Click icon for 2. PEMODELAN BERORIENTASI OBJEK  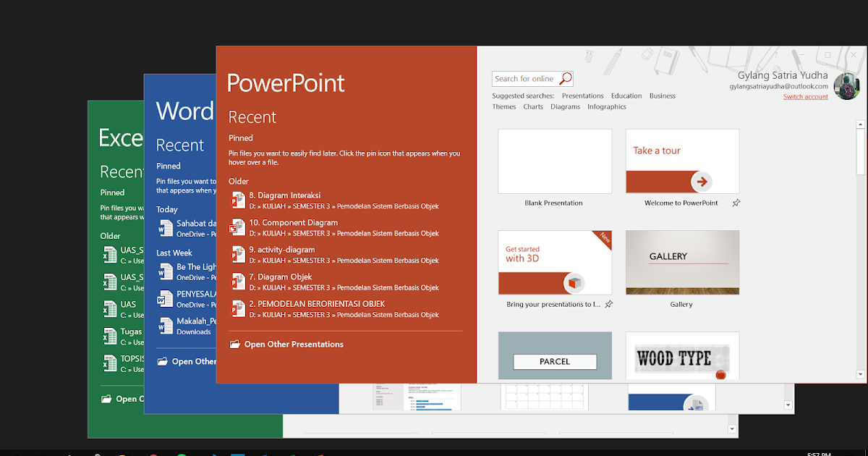click(238, 308)
